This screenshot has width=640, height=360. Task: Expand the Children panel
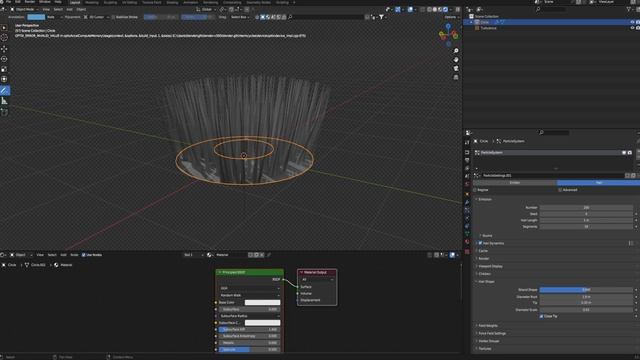[x=484, y=274]
